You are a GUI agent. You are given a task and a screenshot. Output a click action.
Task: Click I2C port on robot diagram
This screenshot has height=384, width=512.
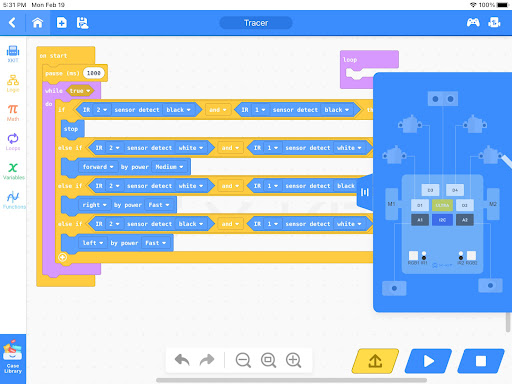tap(442, 220)
